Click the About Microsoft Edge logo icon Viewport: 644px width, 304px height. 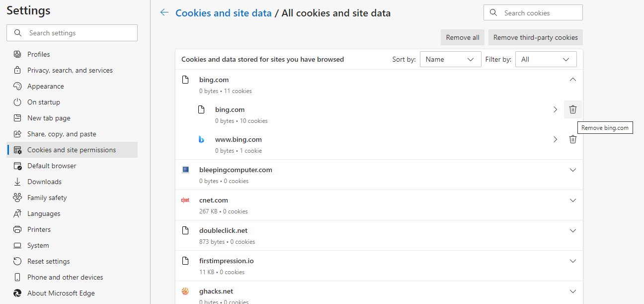(x=17, y=293)
